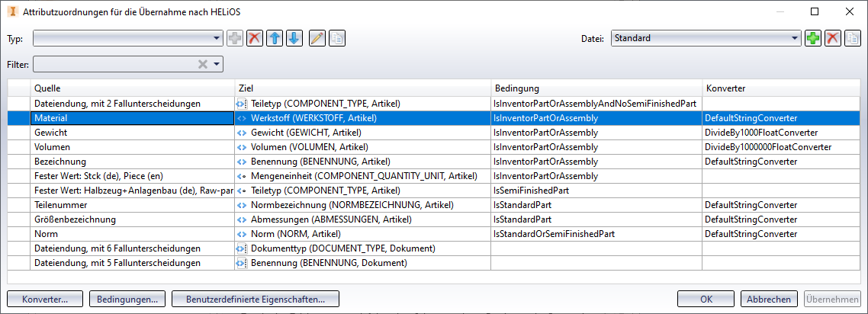Delete the Standard file with red X icon

(833, 38)
